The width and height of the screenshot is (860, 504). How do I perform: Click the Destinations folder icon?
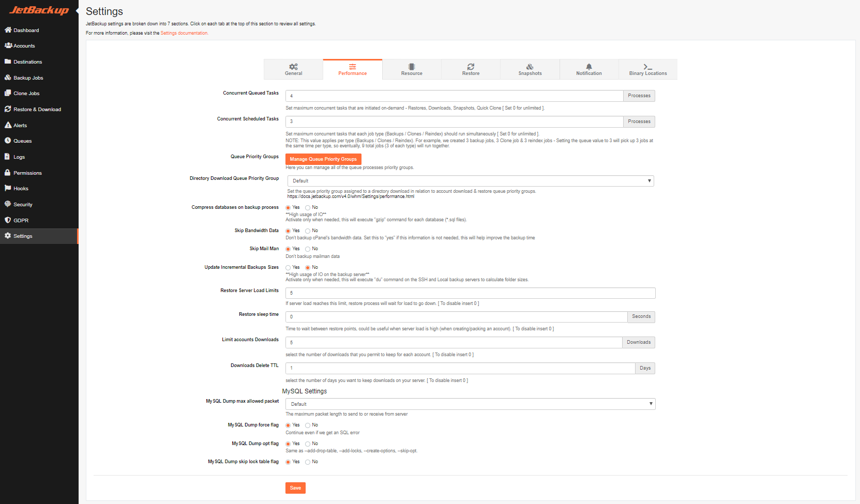coord(8,62)
